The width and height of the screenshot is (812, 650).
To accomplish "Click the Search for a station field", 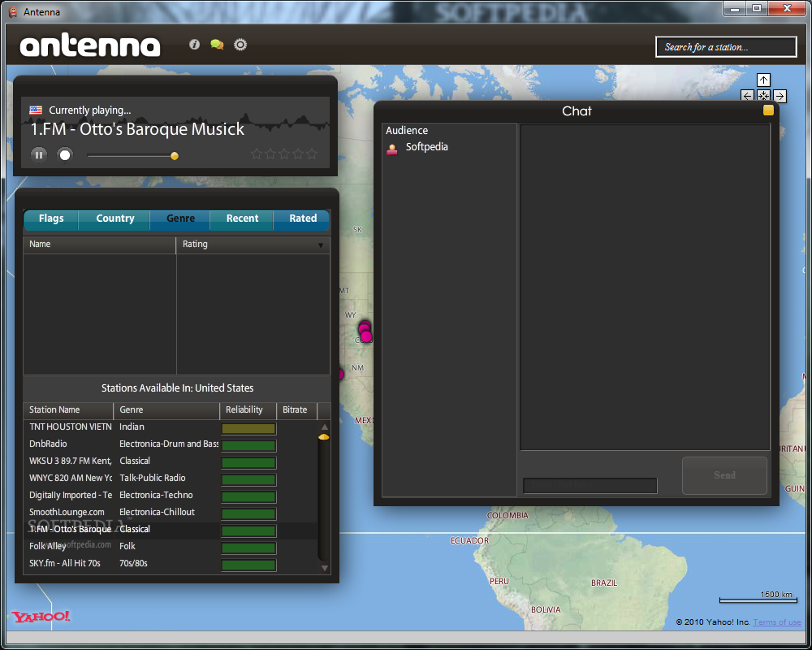I will 726,47.
